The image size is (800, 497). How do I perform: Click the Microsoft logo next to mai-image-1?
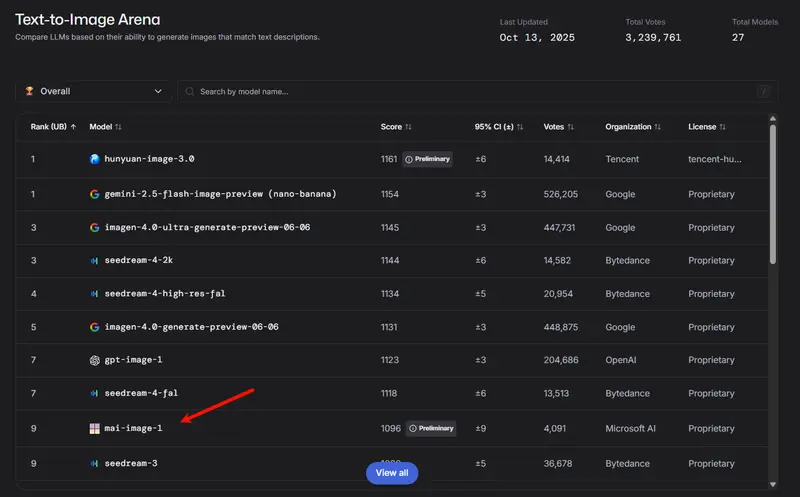[95, 429]
